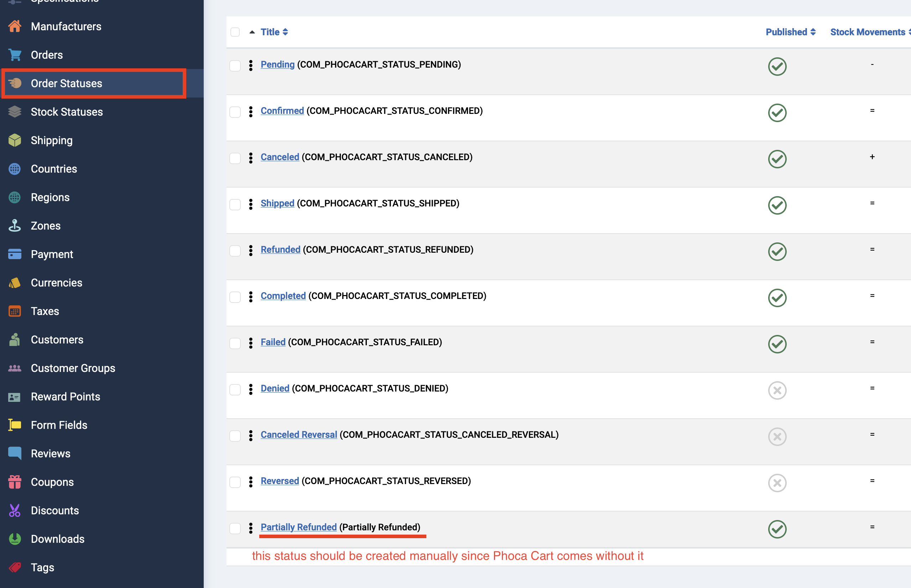The image size is (911, 588).
Task: Click the Manufacturers house icon
Action: [15, 26]
